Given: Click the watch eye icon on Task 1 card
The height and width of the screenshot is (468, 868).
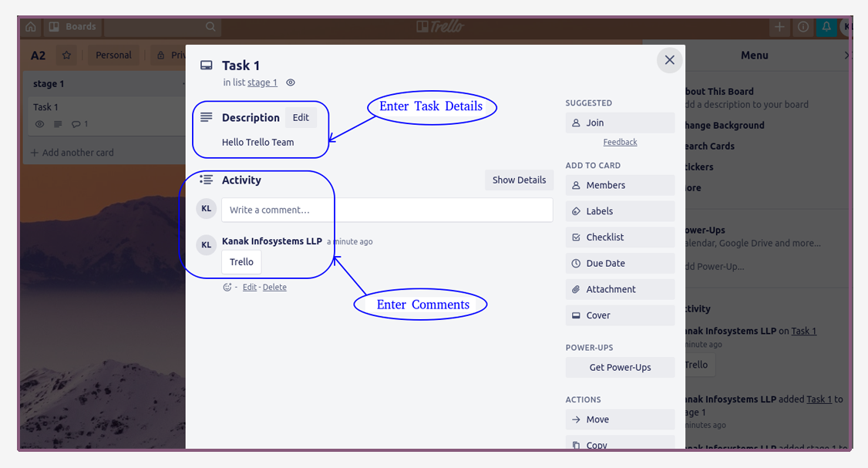Looking at the screenshot, I should pos(39,124).
